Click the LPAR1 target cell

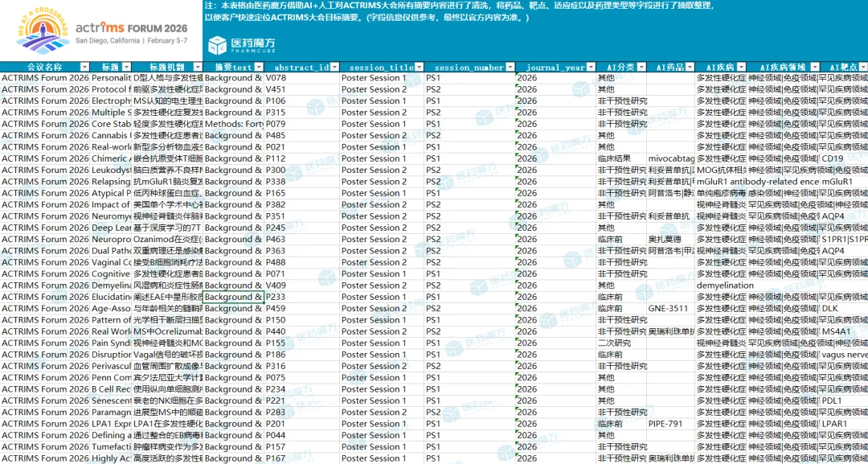(x=844, y=424)
